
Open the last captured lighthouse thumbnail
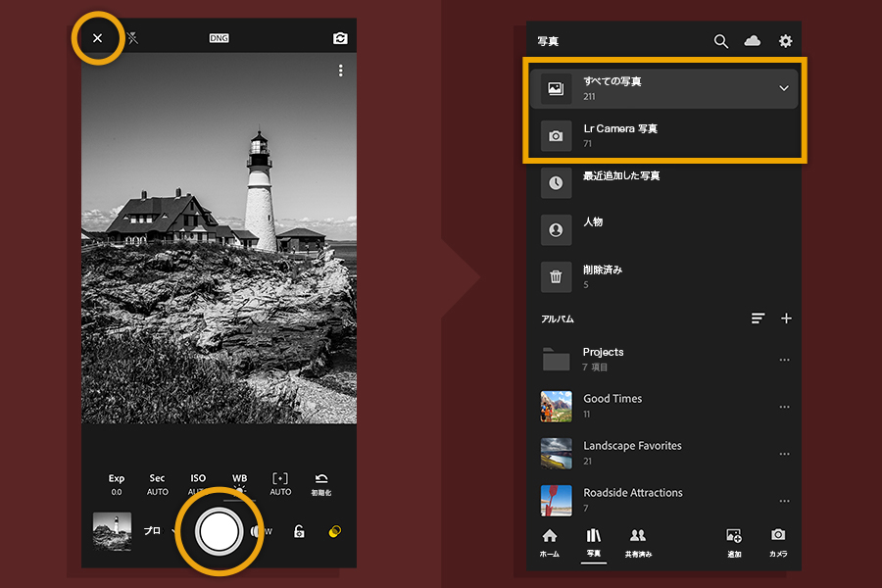(x=112, y=531)
